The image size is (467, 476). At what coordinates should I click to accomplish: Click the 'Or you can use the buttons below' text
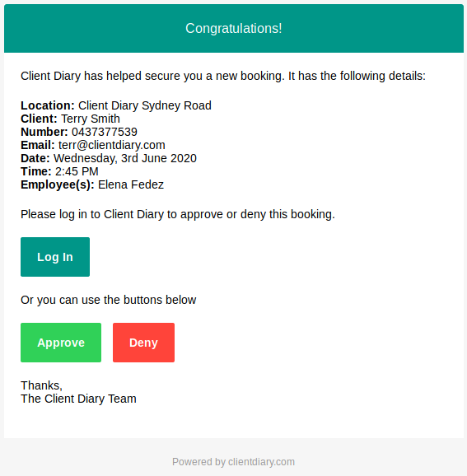pyautogui.click(x=109, y=300)
